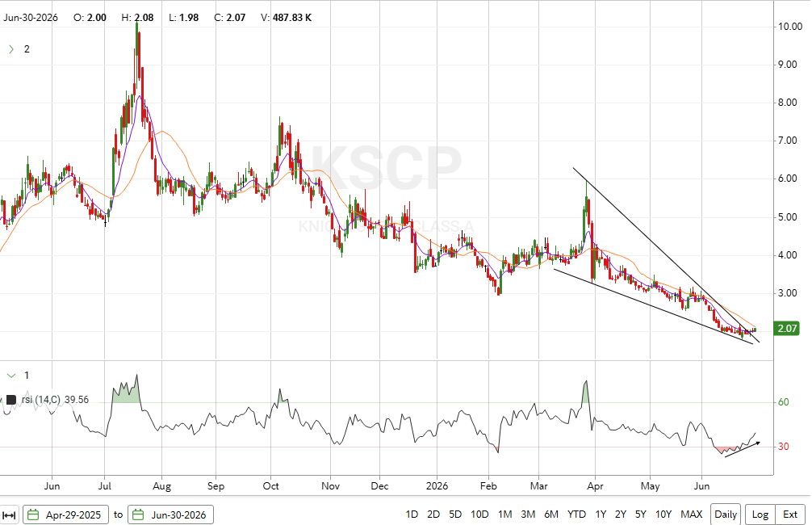This screenshot has height=525, width=812.
Task: Edit the Apr-29-2025 start date field
Action: point(65,515)
